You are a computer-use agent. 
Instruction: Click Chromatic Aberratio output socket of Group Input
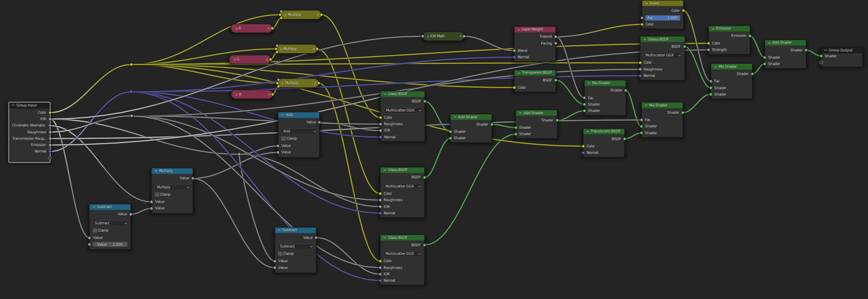50,126
